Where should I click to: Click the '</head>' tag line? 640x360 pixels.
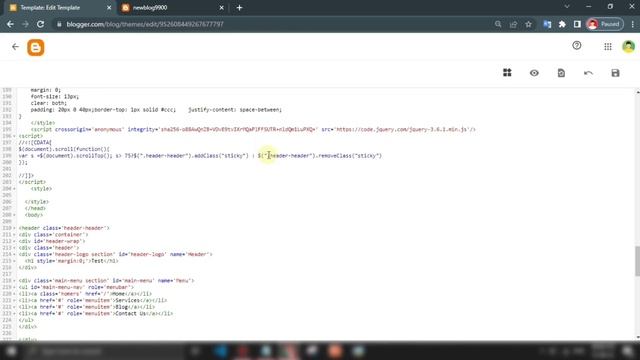(x=35, y=209)
